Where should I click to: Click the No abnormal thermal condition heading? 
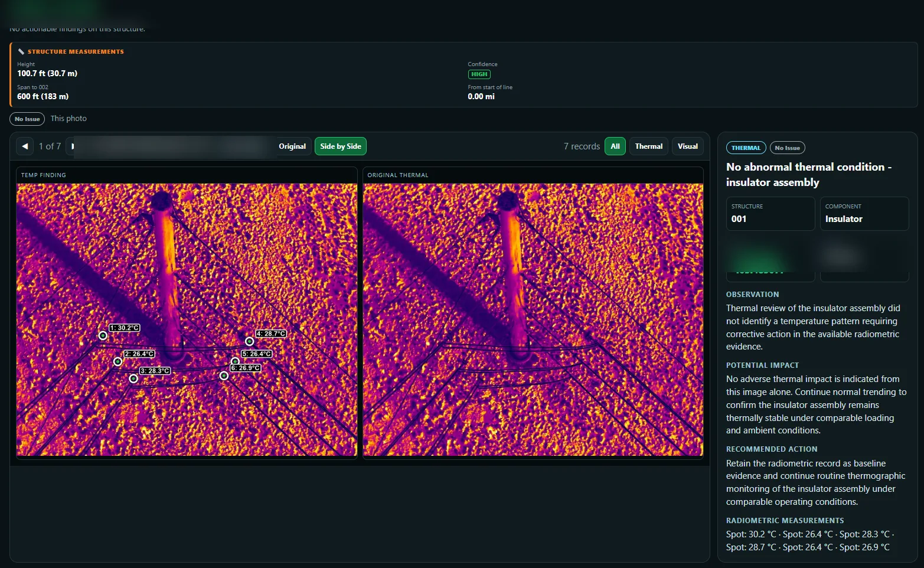(809, 175)
